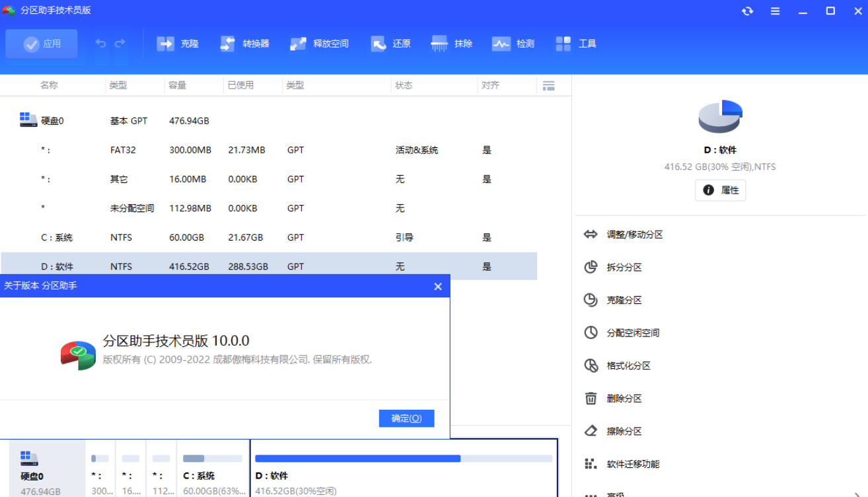Image resolution: width=868 pixels, height=497 pixels.
Task: Select the FAT32 300.00MB partition row
Action: coord(268,150)
